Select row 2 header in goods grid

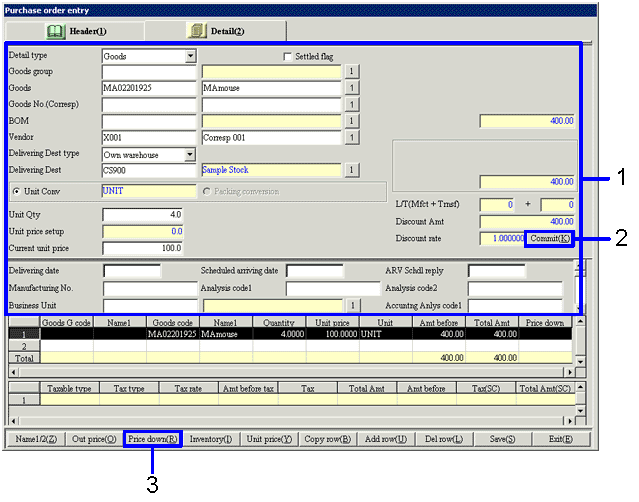24,346
